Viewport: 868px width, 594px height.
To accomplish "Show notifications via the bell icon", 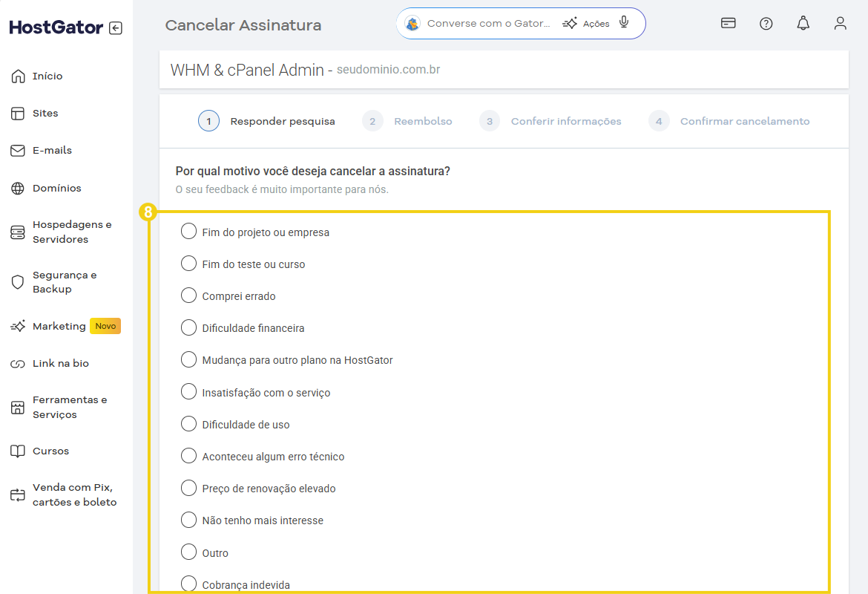I will 803,23.
